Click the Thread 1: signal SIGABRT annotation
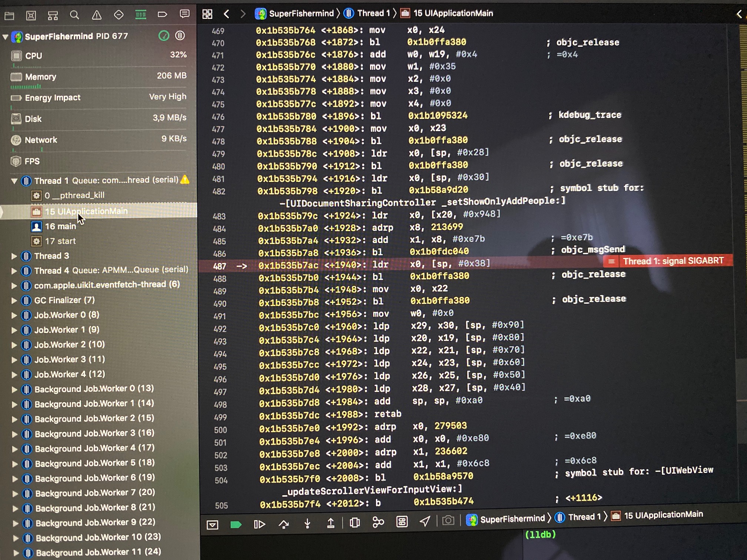The height and width of the screenshot is (560, 747). click(668, 261)
